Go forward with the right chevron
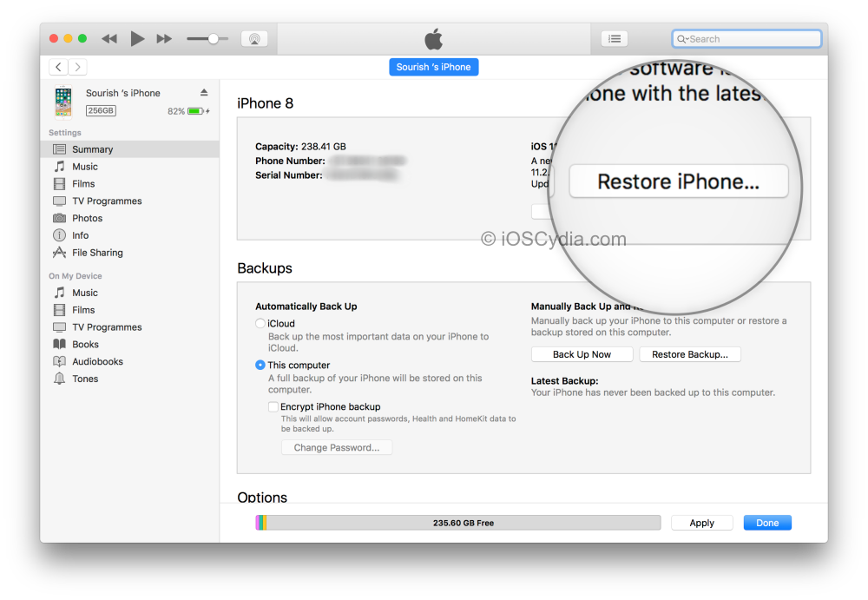868x600 pixels. [77, 67]
